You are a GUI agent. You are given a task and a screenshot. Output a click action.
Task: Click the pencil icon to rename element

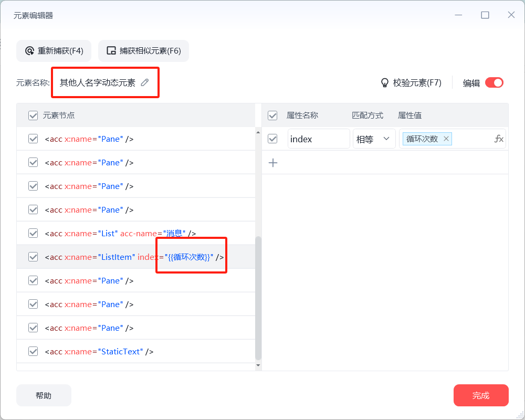coord(145,82)
